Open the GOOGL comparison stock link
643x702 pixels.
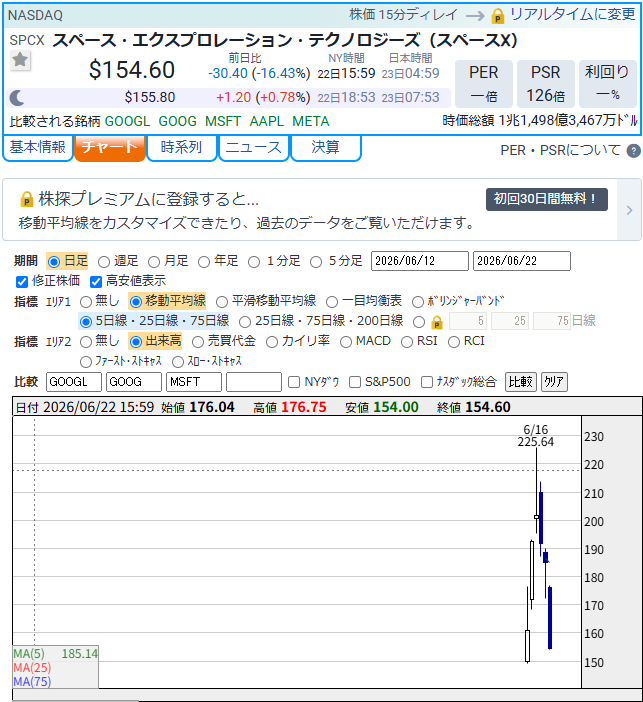127,121
